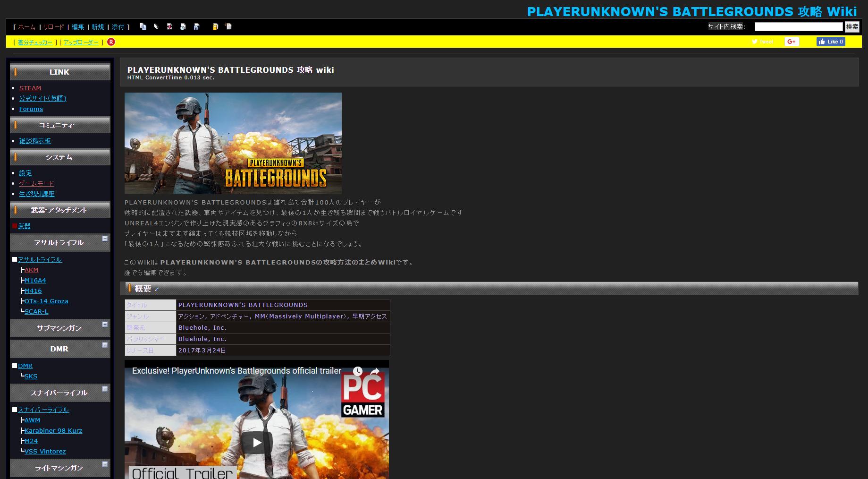
Task: Open the diff icon with red arrow
Action: (x=169, y=27)
